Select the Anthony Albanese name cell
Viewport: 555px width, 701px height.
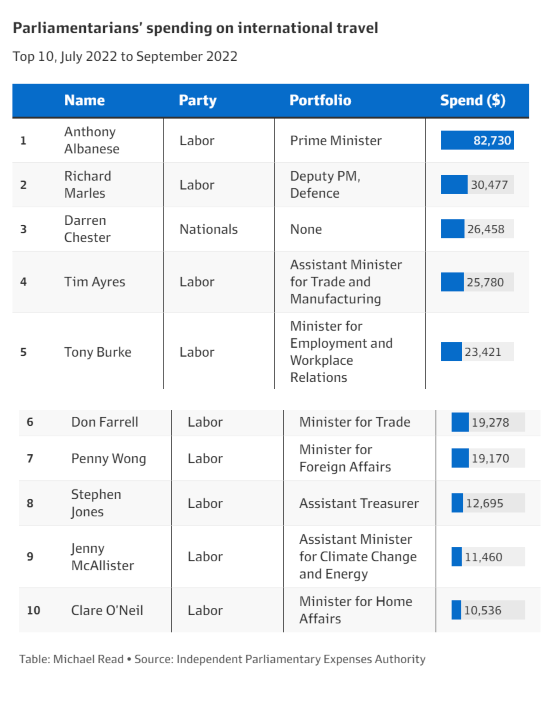pyautogui.click(x=92, y=140)
